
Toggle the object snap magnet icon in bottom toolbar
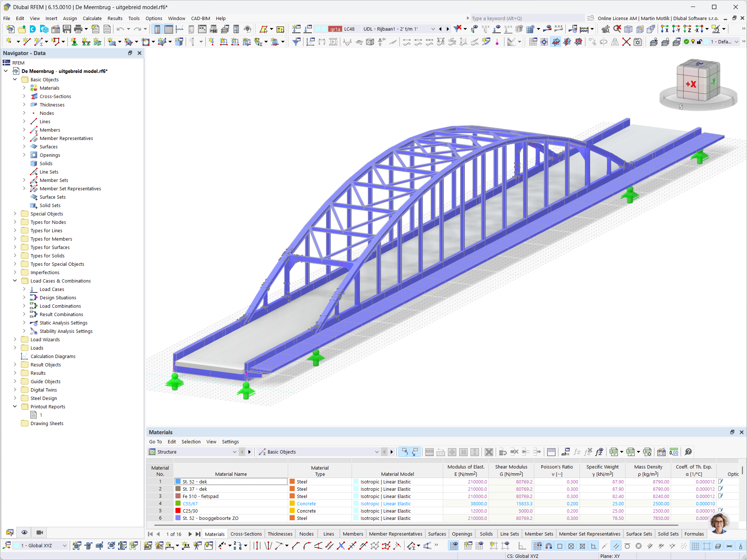click(x=549, y=546)
